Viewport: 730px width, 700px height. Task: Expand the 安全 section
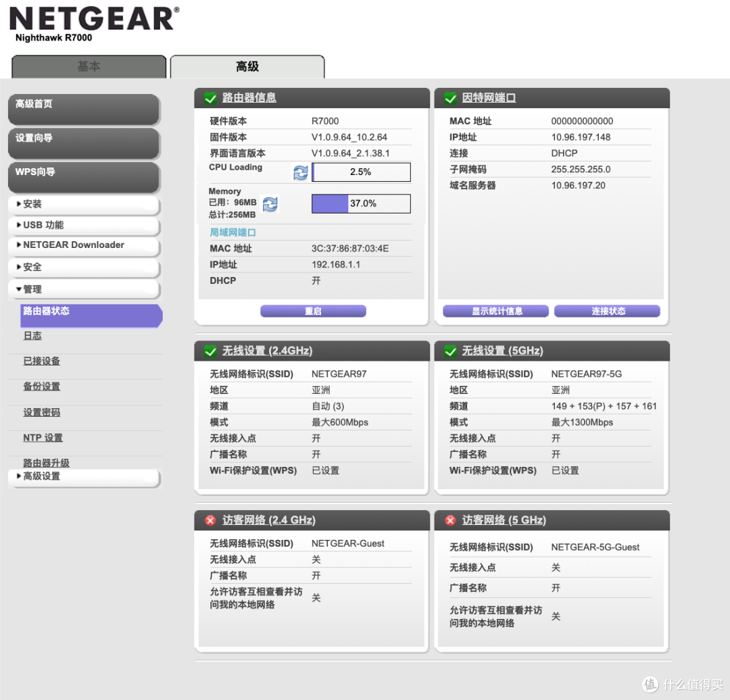84,267
